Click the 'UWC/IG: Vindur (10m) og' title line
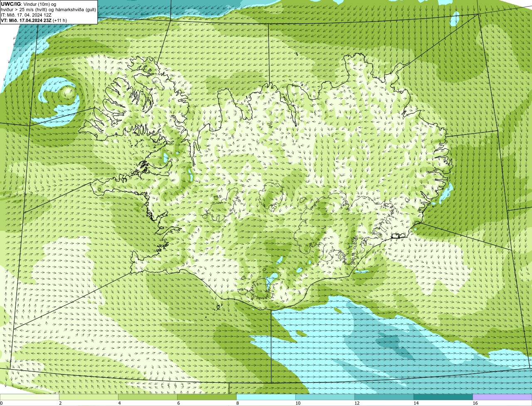 pyautogui.click(x=29, y=4)
